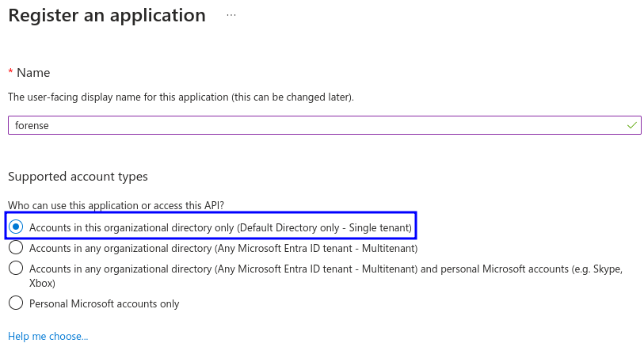
Task: Select the Single tenant radio button
Action: tap(16, 227)
